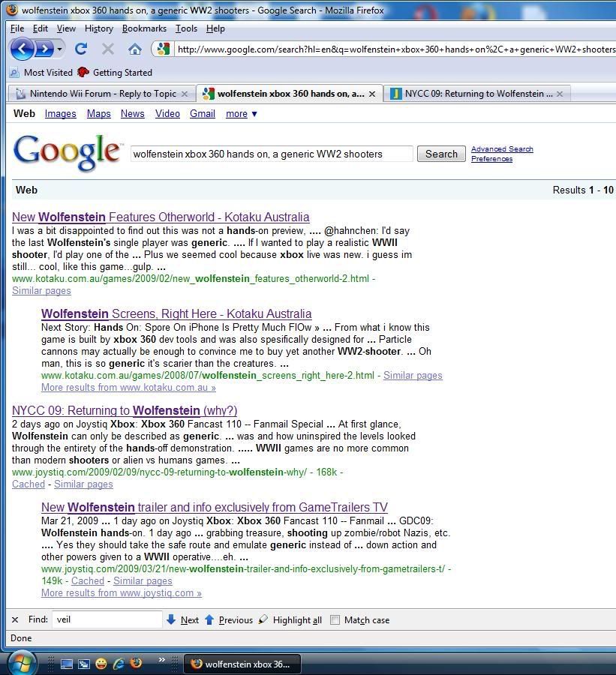The height and width of the screenshot is (675, 616).
Task: Open the Help menu
Action: point(215,28)
